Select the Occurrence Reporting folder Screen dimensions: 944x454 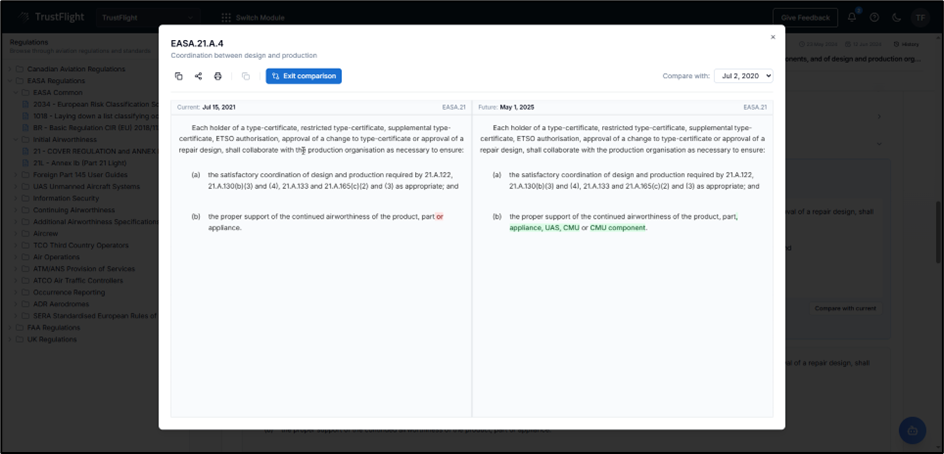pyautogui.click(x=69, y=292)
